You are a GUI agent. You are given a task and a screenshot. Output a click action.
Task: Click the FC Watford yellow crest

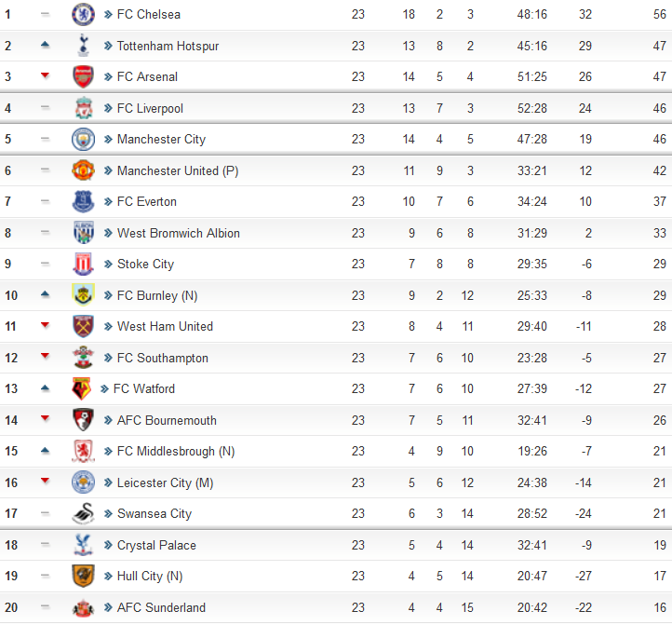click(x=81, y=388)
